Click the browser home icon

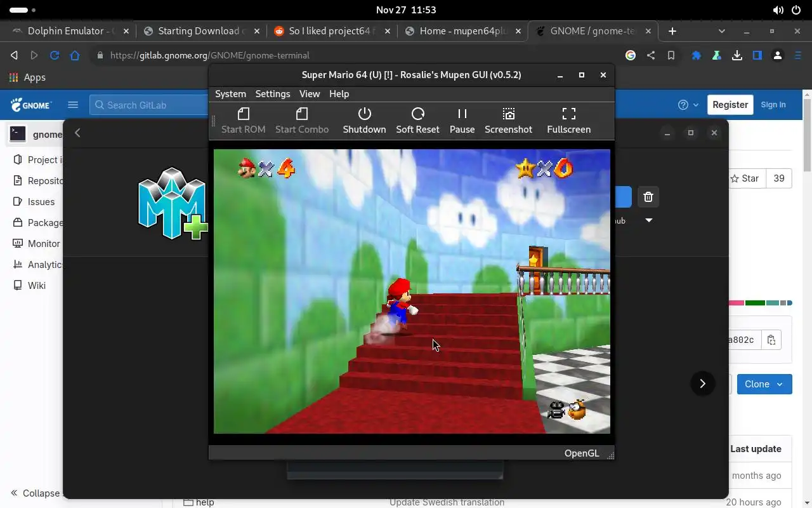coord(75,55)
